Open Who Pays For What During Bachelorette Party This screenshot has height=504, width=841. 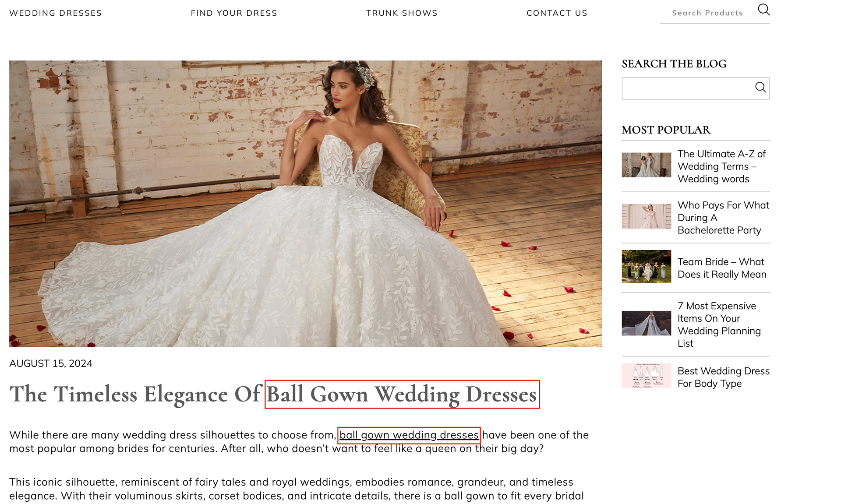coord(723,218)
